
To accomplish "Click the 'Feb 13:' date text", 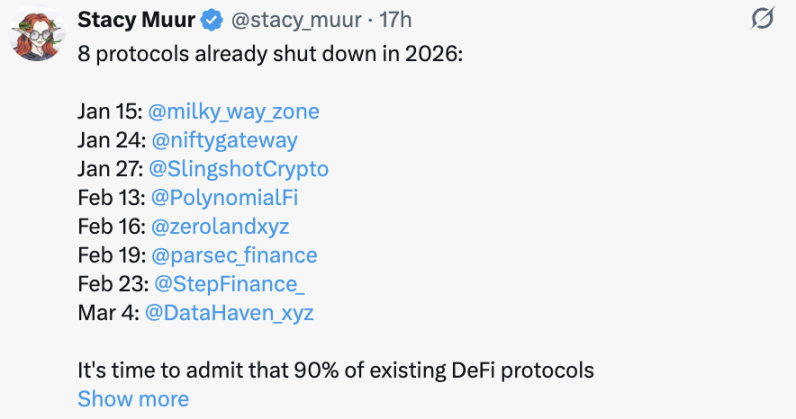I will tap(110, 197).
